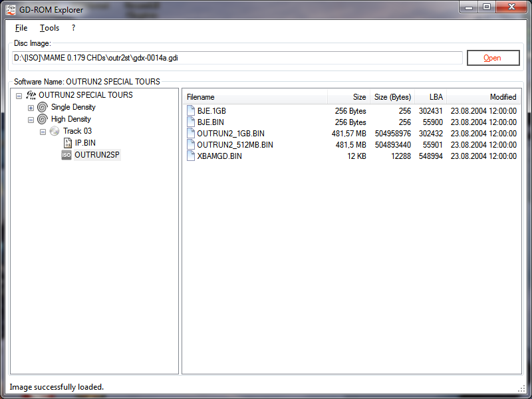Click the Disc Image path field
The image size is (532, 399).
[237, 58]
